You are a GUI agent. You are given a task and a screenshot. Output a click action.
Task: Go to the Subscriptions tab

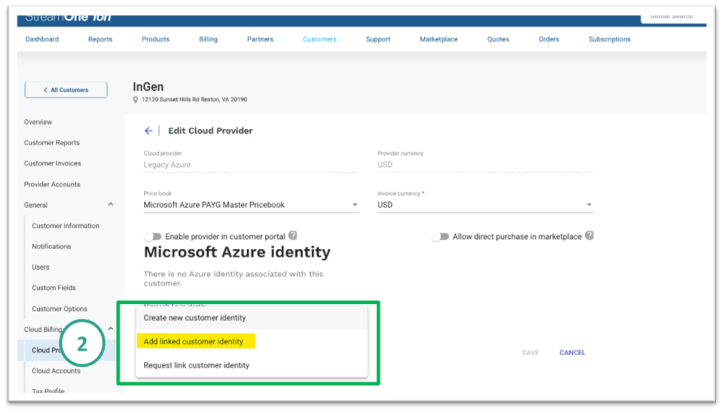click(x=609, y=40)
